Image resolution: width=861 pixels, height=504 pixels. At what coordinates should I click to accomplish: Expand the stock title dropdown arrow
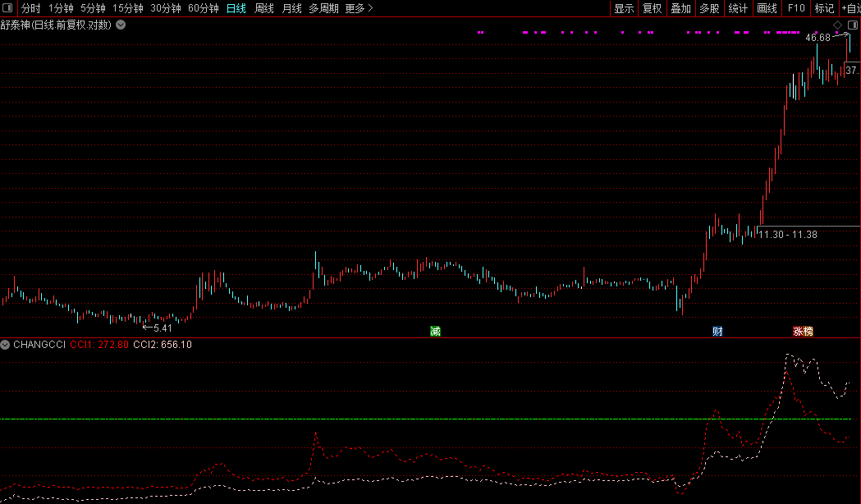click(x=121, y=25)
